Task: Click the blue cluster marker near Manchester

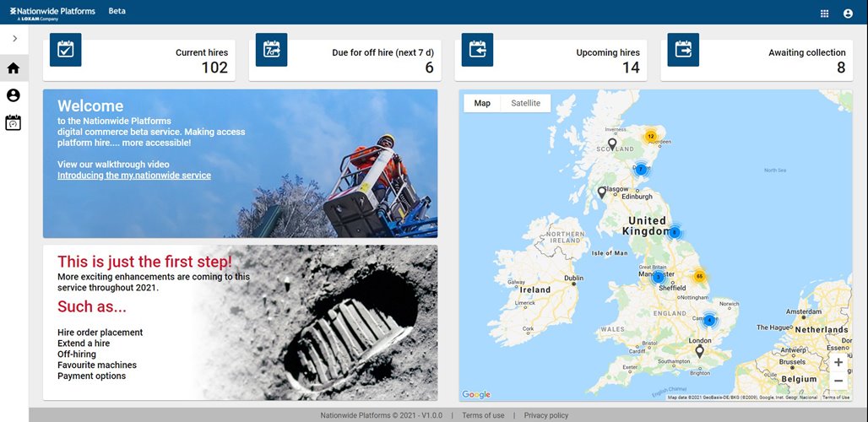Action: 659,277
